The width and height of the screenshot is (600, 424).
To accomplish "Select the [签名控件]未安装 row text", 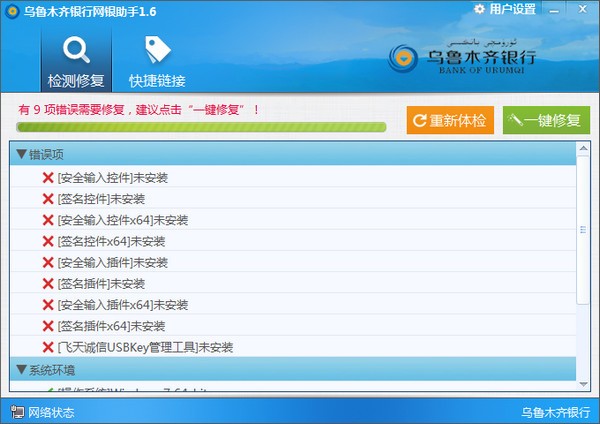I will [101, 199].
